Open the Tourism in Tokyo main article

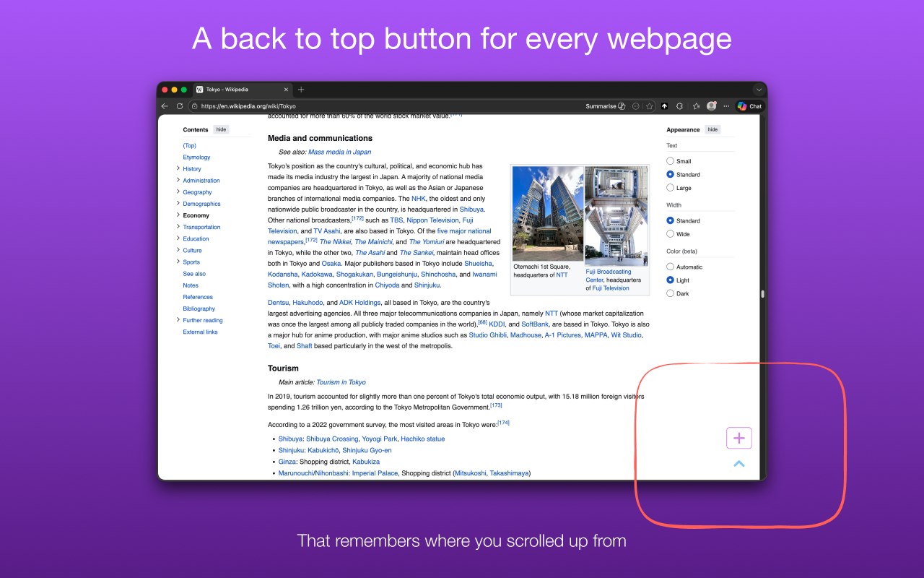(x=341, y=382)
